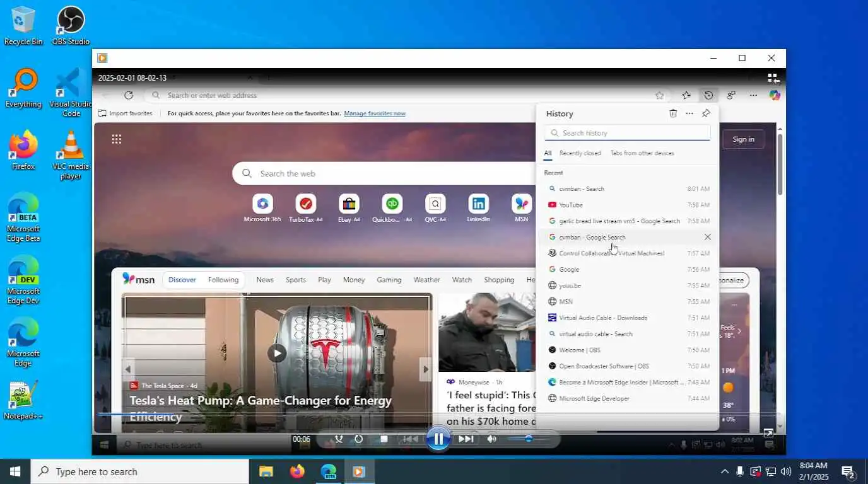Open Firefox from the taskbar
This screenshot has width=868, height=484.
[x=296, y=471]
